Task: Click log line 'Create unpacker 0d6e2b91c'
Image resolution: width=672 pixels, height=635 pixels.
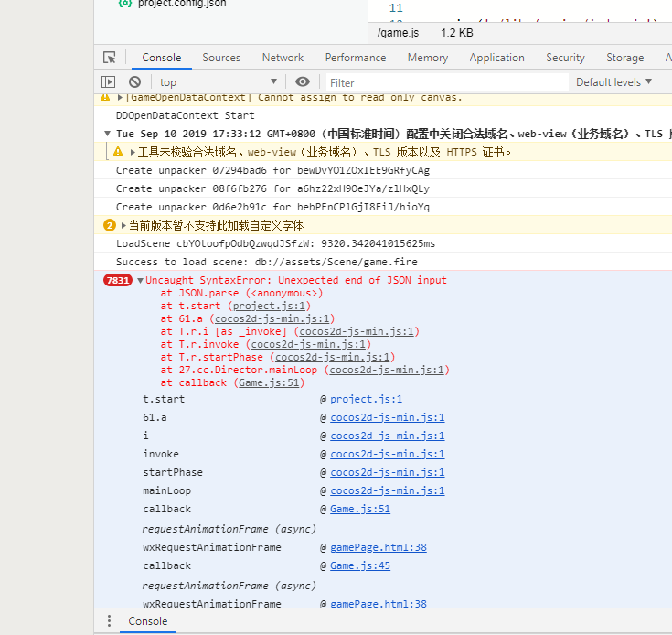Action: tap(272, 207)
